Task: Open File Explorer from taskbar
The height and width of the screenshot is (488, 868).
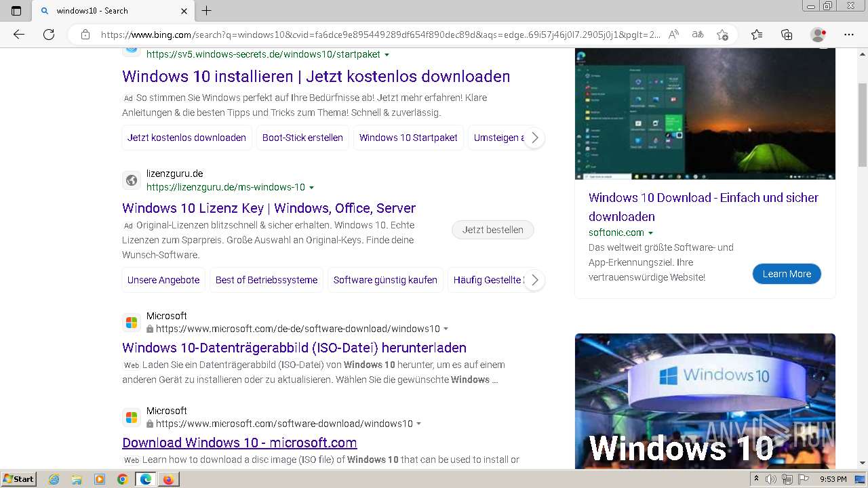Action: click(x=77, y=479)
